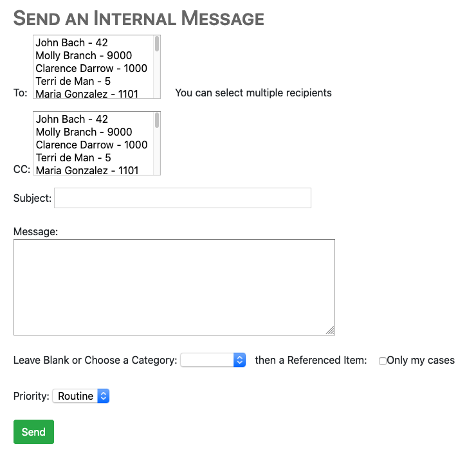The image size is (476, 455).
Task: Select Maria Gonzalez in To list
Action: [87, 94]
